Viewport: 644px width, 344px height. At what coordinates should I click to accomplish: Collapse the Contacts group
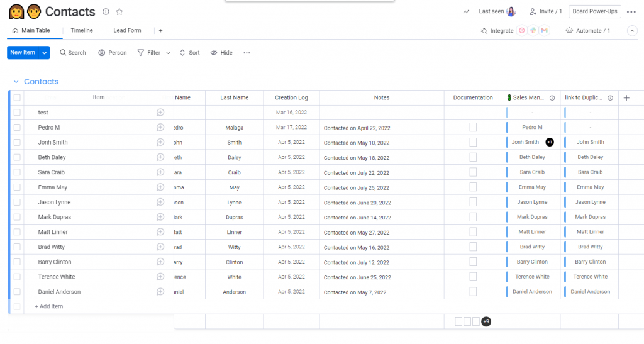16,82
